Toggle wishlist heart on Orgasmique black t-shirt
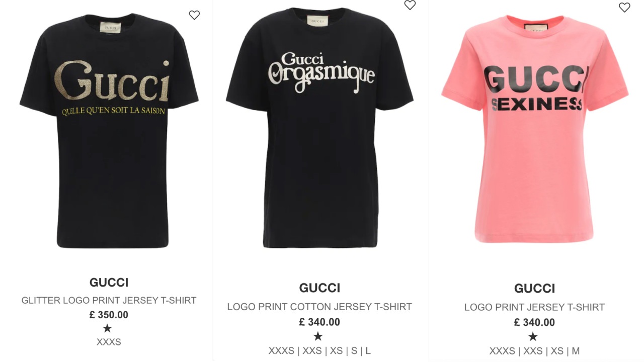This screenshot has height=362, width=644. click(x=410, y=5)
